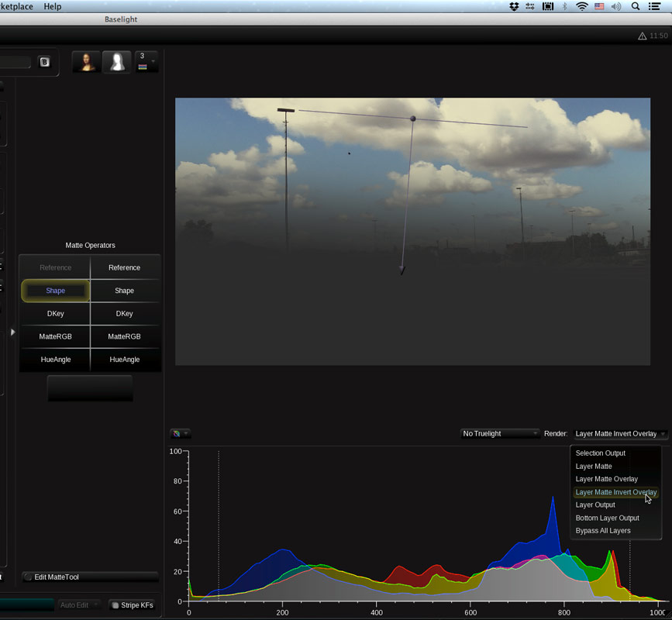Click the B button beside the text field

44,62
